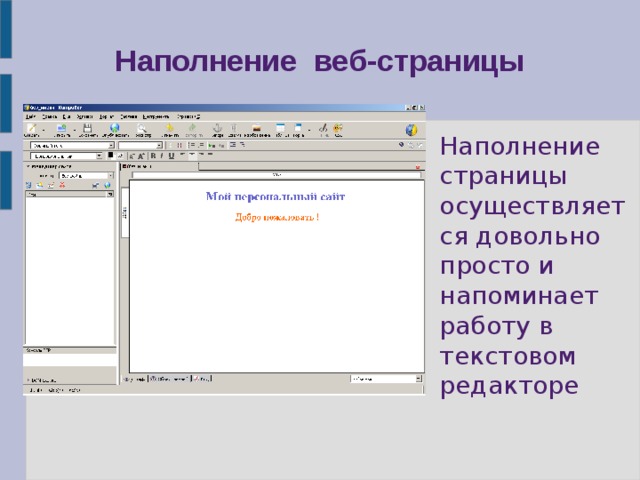
Task: Open the View (Вид) menu
Action: click(67, 117)
